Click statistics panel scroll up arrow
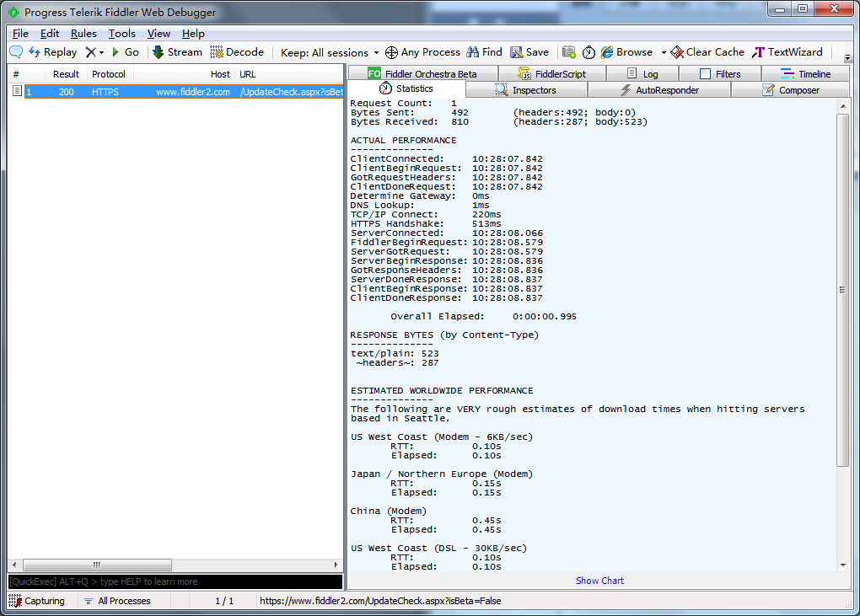The width and height of the screenshot is (860, 616). [843, 106]
